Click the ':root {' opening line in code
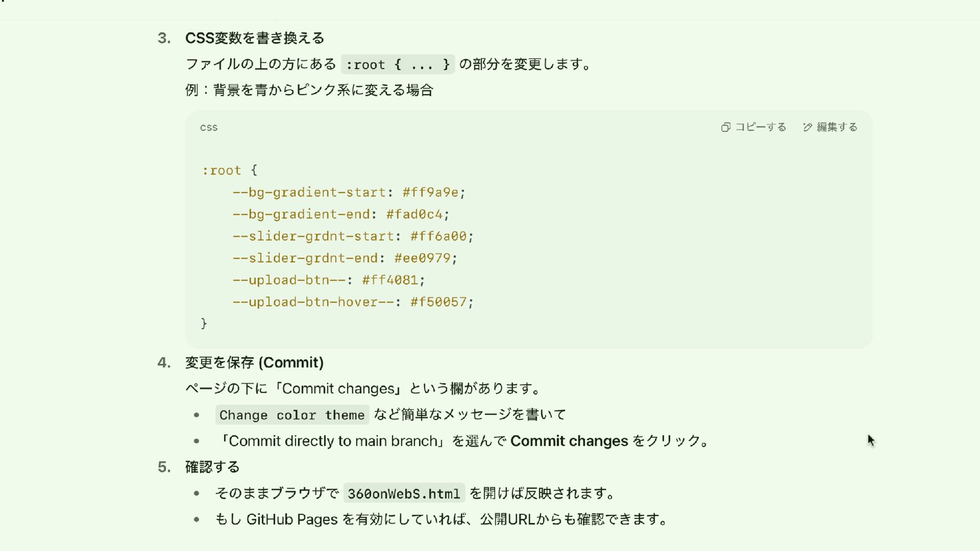Image resolution: width=980 pixels, height=551 pixels. point(230,170)
